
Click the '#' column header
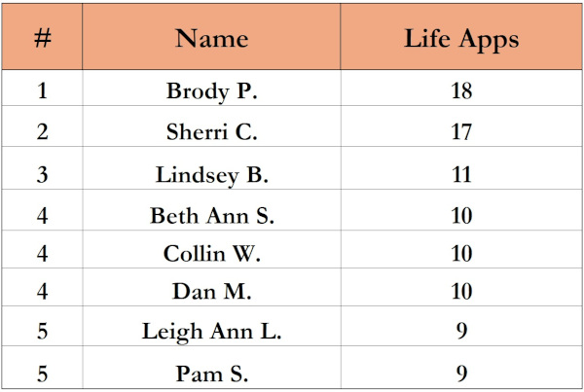pyautogui.click(x=42, y=37)
